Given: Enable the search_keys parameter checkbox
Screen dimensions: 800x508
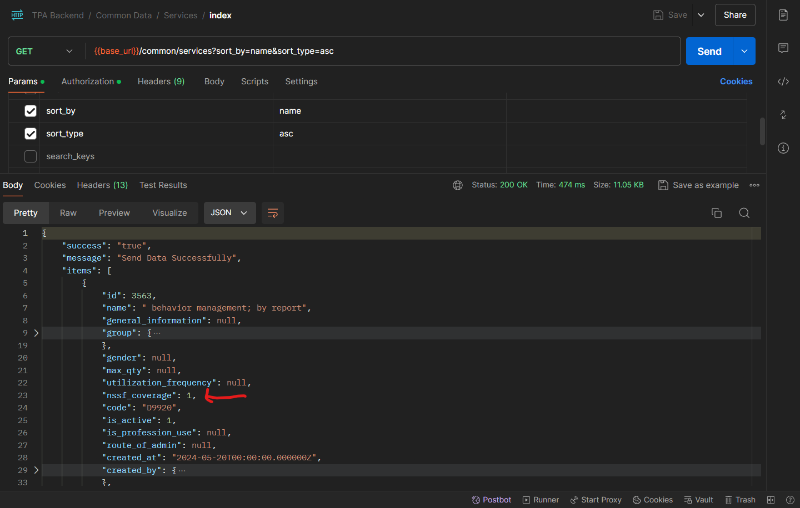Looking at the screenshot, I should coord(30,157).
